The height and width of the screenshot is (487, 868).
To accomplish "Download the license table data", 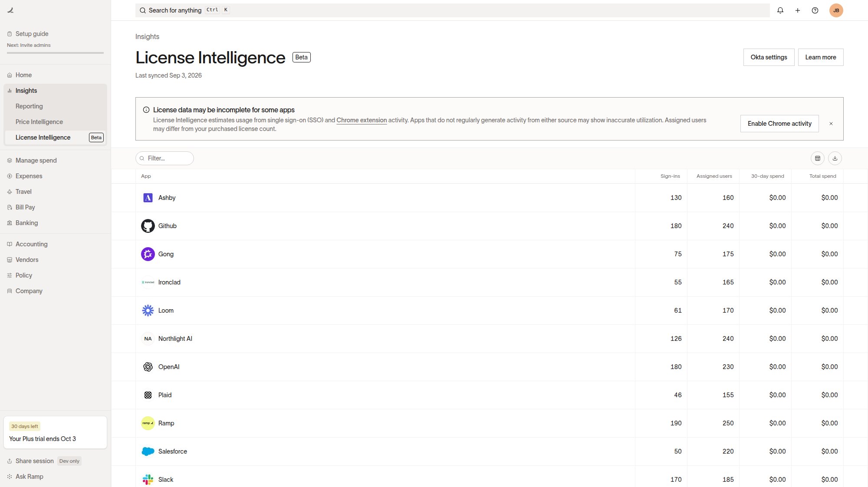I will point(835,158).
